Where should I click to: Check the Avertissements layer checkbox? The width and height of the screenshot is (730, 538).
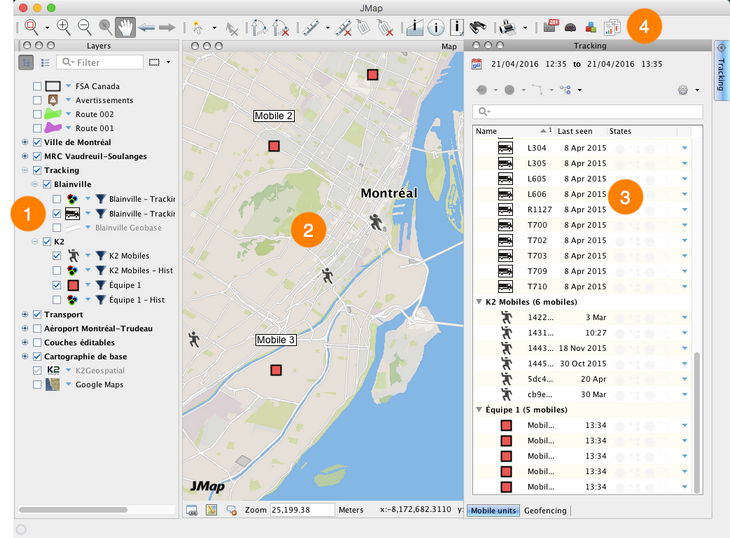pyautogui.click(x=37, y=100)
